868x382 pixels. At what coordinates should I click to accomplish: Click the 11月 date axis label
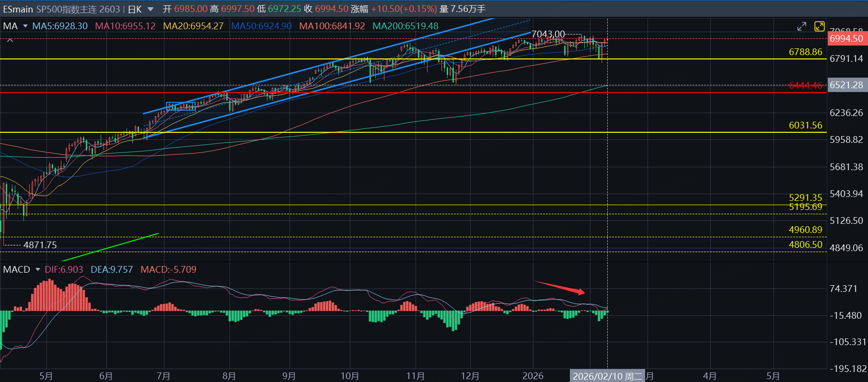(x=415, y=376)
